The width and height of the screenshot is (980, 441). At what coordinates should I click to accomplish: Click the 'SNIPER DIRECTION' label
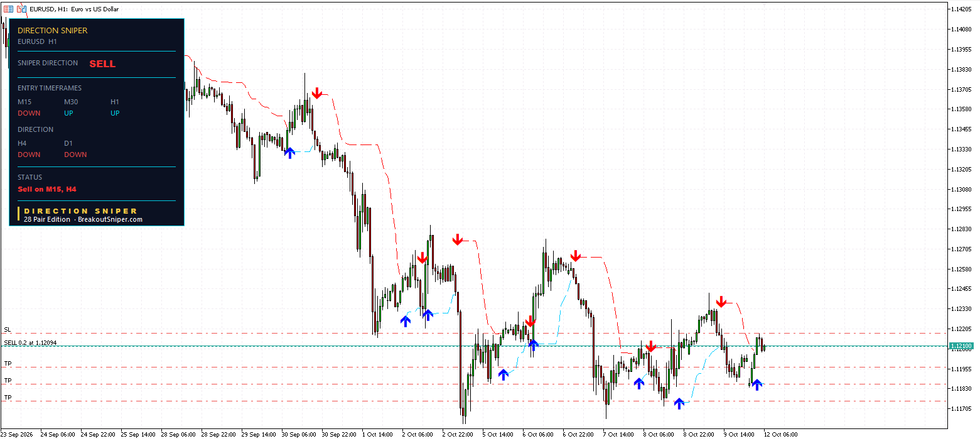click(x=48, y=63)
